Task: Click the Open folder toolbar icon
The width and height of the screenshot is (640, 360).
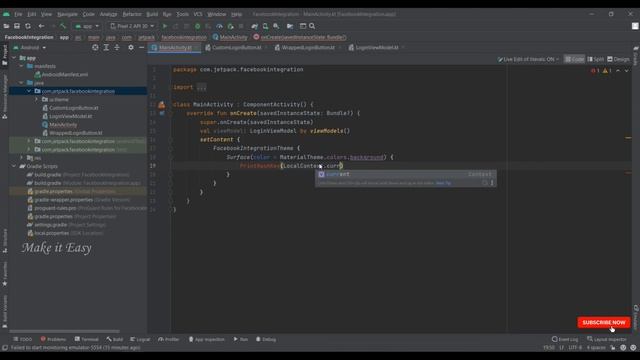Action: point(6,26)
